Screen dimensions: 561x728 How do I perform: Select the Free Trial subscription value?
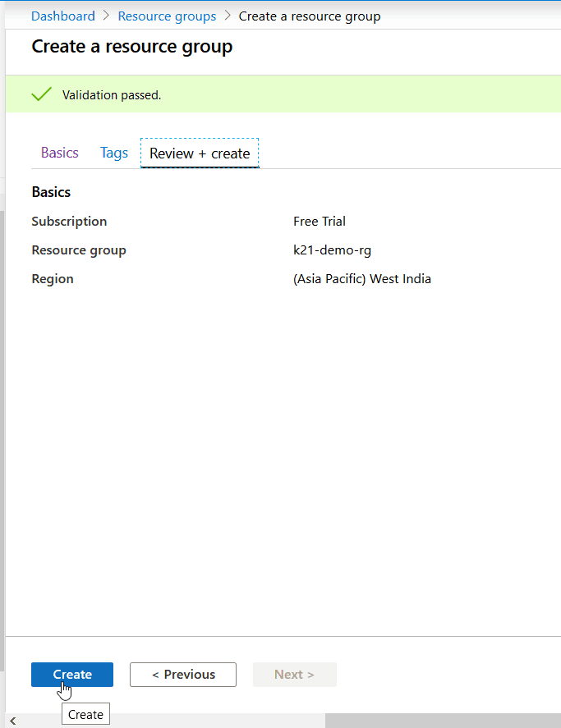point(320,221)
